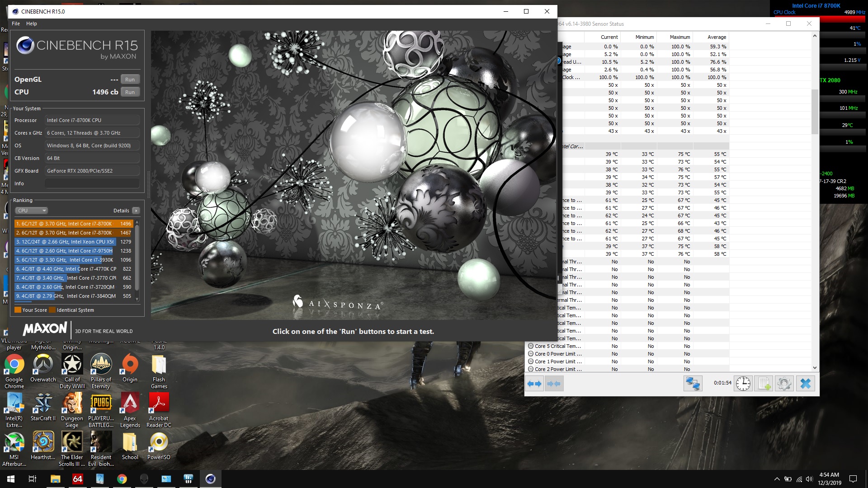The height and width of the screenshot is (488, 868).
Task: Select ranking entry scoring 1467
Action: (x=74, y=233)
